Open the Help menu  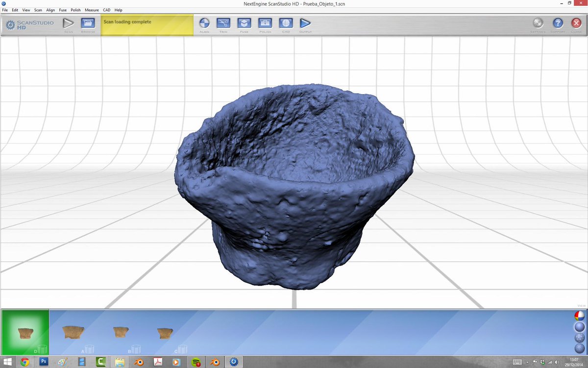click(118, 10)
